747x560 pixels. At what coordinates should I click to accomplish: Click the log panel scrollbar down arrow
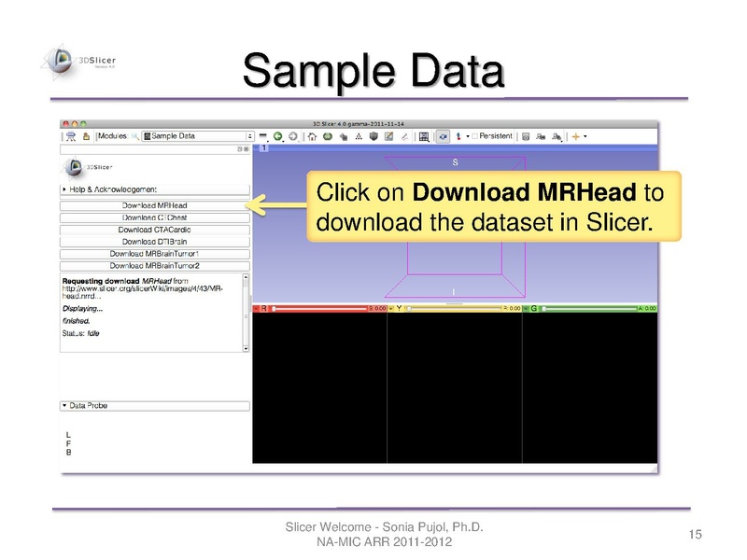tap(246, 349)
